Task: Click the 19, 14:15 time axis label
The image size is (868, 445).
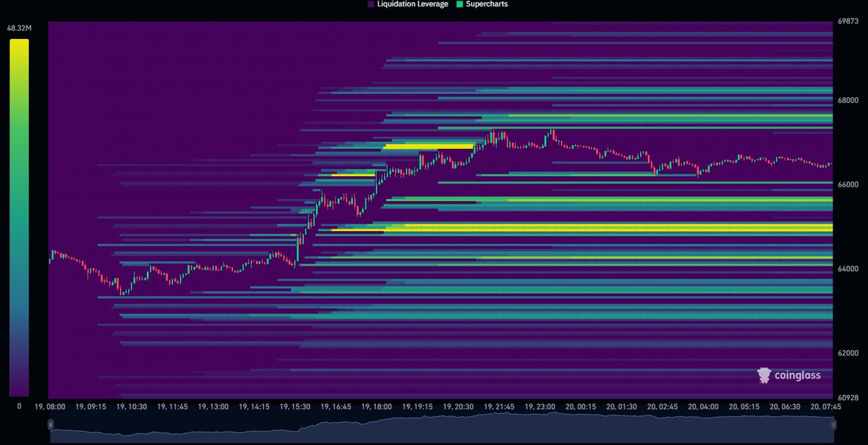Action: [255, 407]
